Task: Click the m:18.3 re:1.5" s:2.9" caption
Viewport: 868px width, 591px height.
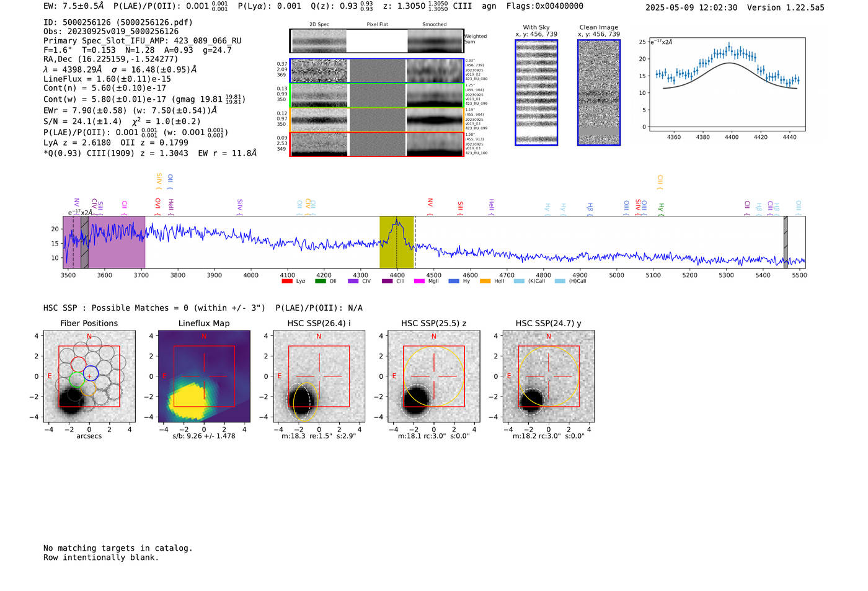Action: (x=319, y=436)
